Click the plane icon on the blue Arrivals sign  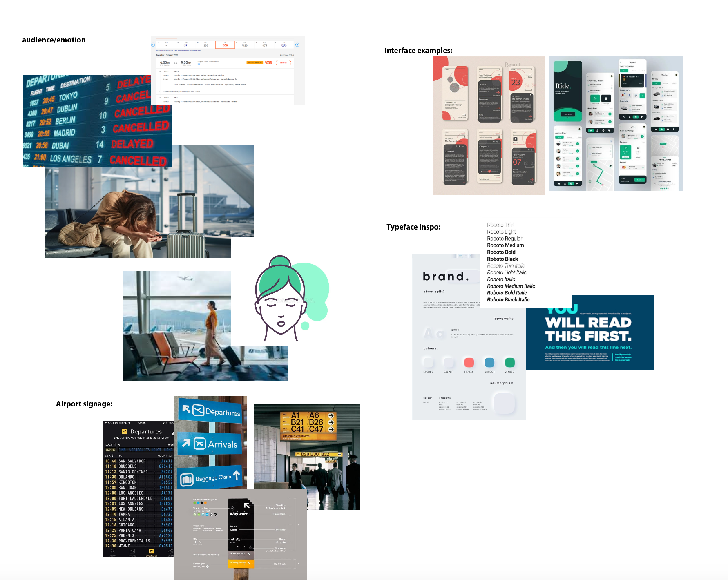pos(200,443)
